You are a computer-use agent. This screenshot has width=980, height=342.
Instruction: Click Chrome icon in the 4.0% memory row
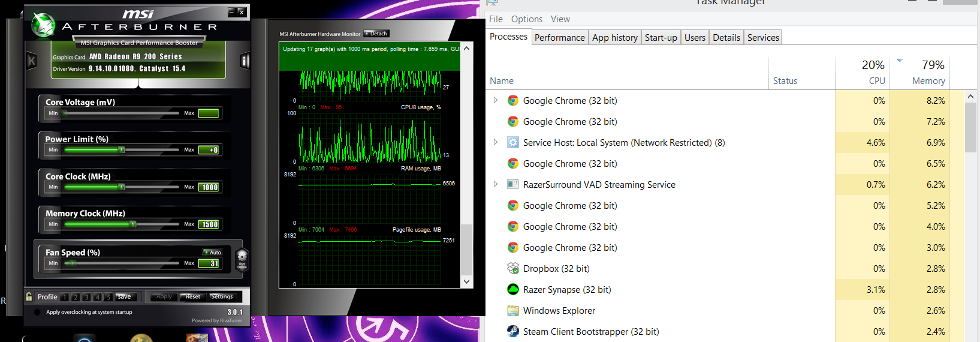click(x=513, y=226)
